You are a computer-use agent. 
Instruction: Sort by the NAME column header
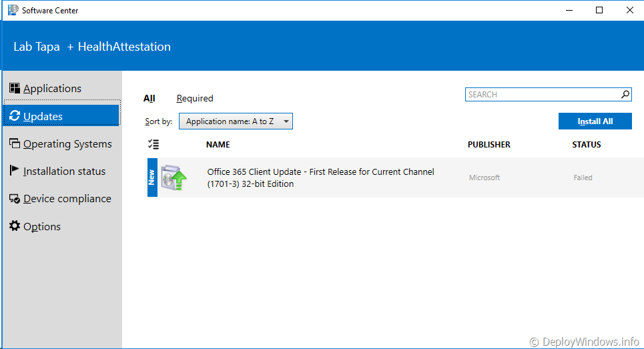(218, 144)
